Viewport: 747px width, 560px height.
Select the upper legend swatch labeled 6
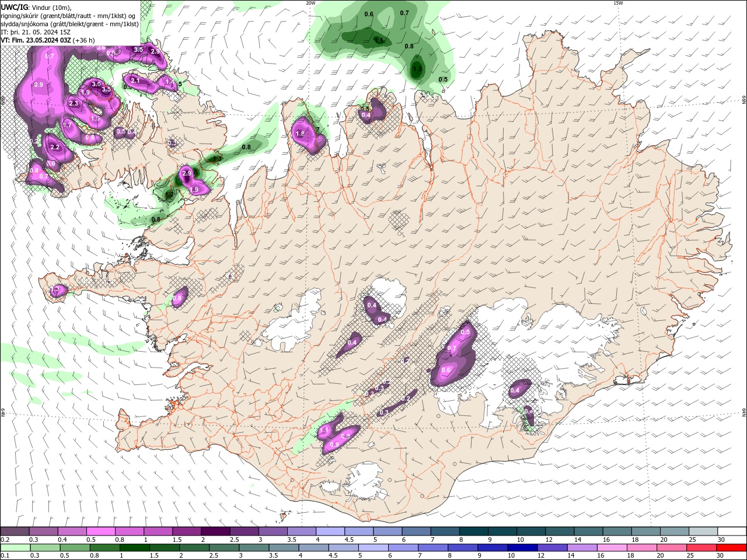pyautogui.click(x=415, y=531)
